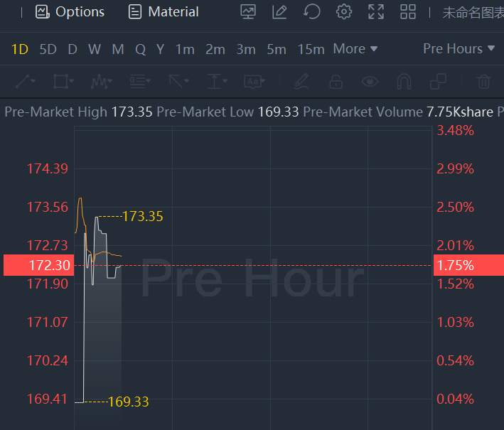Open chart settings gear icon

344,12
